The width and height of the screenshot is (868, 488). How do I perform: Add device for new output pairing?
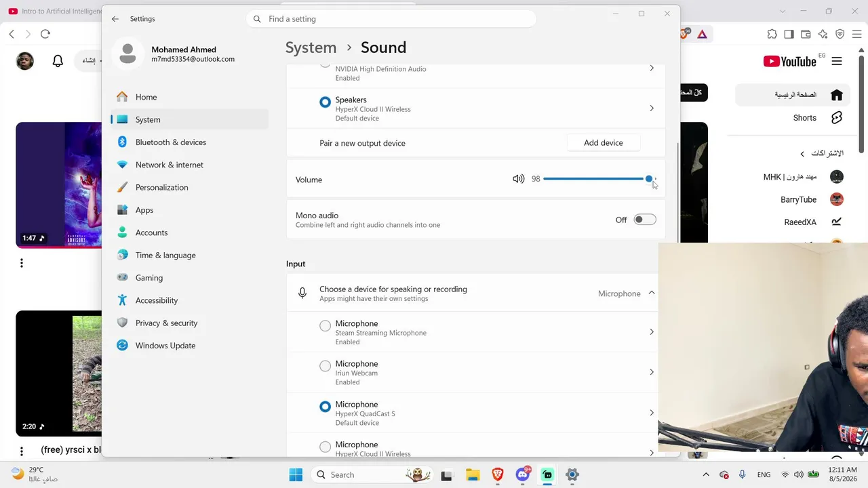click(x=604, y=143)
